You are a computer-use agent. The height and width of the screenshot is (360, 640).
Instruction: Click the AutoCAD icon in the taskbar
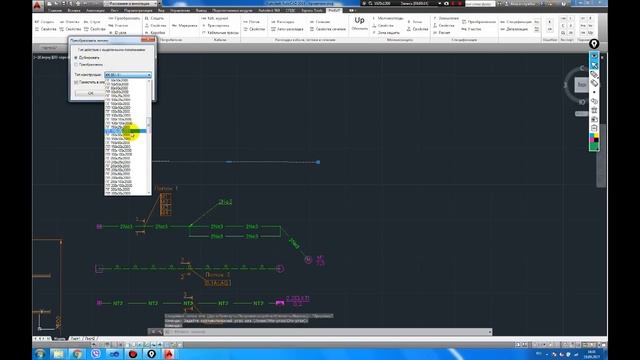pos(169,354)
